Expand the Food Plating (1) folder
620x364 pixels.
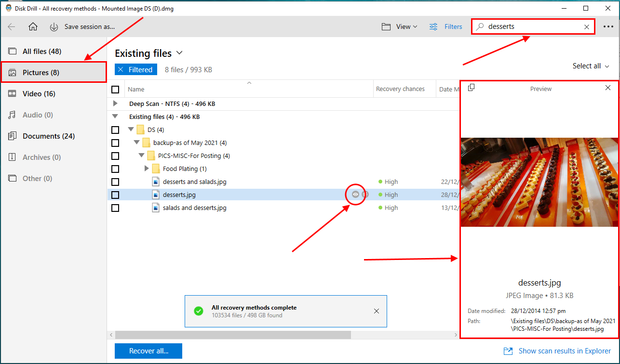147,169
